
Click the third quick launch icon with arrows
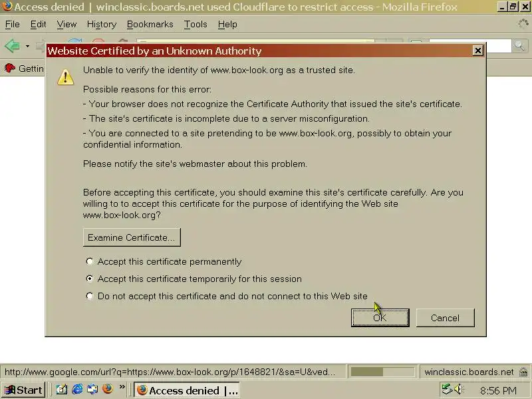92,389
